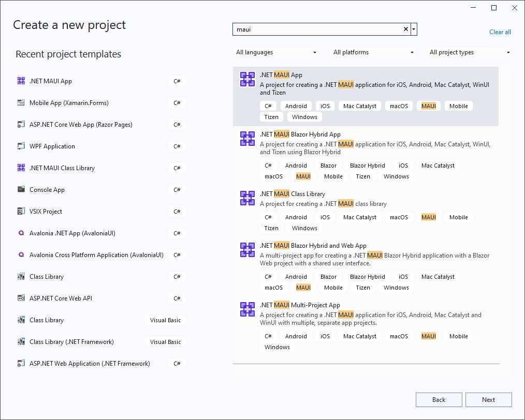Select .NET MAUI Blazor Hybrid App title

coord(300,134)
